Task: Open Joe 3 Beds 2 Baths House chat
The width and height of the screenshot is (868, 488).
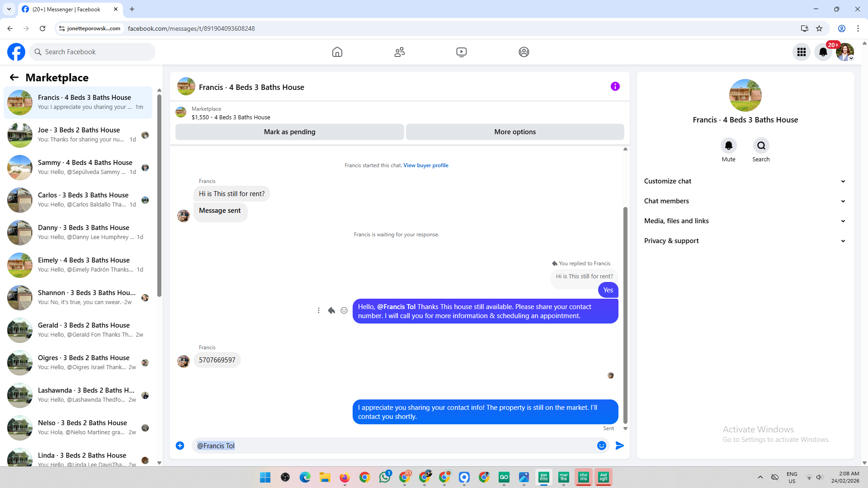Action: [79, 135]
